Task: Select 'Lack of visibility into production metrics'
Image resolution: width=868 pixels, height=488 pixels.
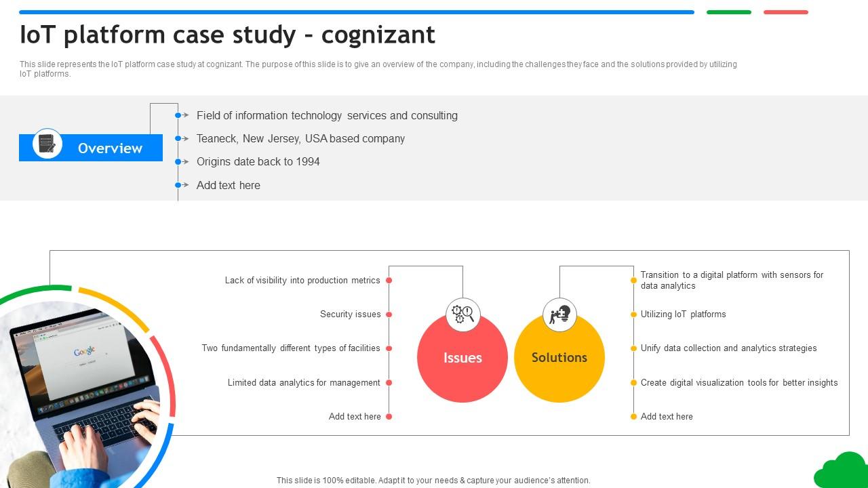Action: point(302,281)
